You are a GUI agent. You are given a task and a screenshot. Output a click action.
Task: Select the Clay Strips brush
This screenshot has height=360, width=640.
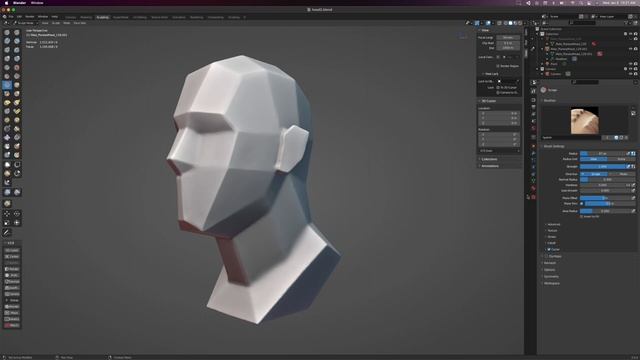coord(17,41)
